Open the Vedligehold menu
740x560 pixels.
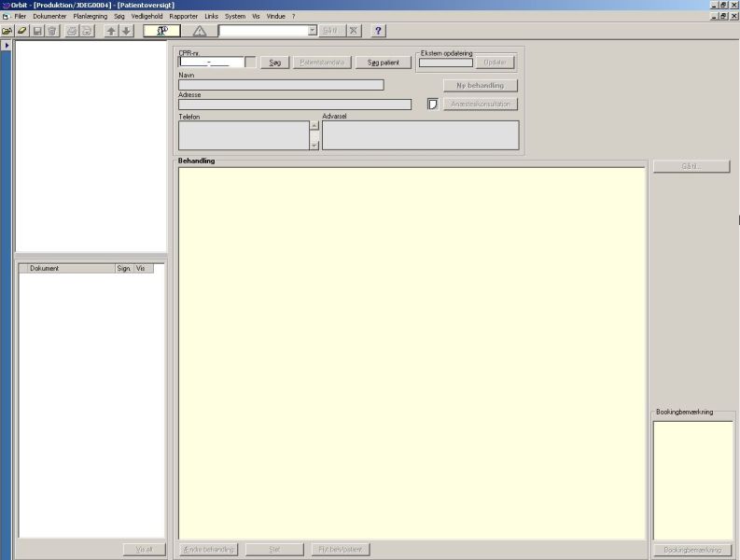(x=147, y=16)
